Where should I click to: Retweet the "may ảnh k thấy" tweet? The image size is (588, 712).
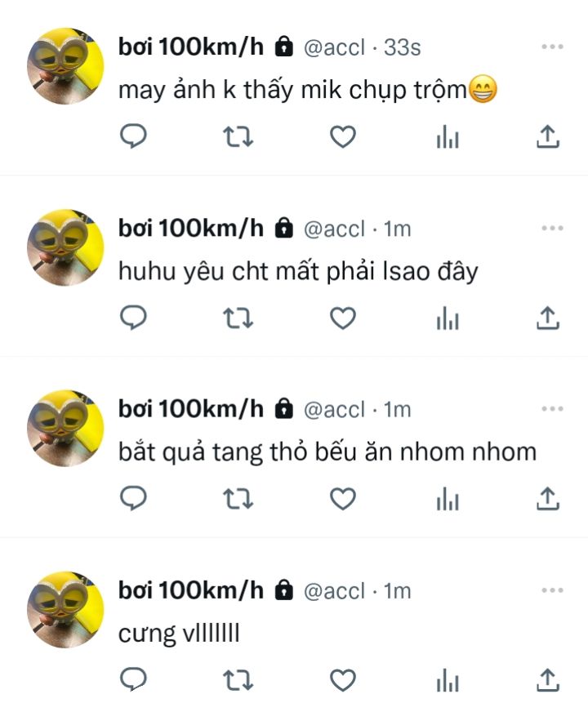(x=238, y=136)
